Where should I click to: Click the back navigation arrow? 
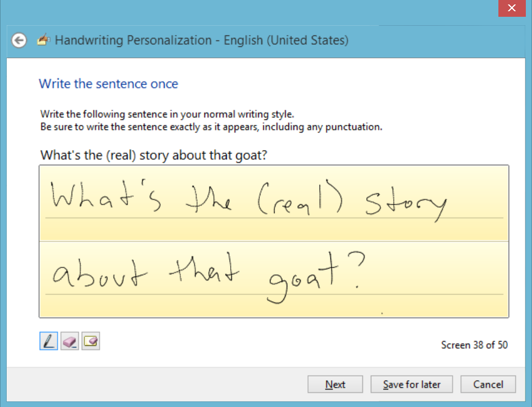[x=18, y=40]
